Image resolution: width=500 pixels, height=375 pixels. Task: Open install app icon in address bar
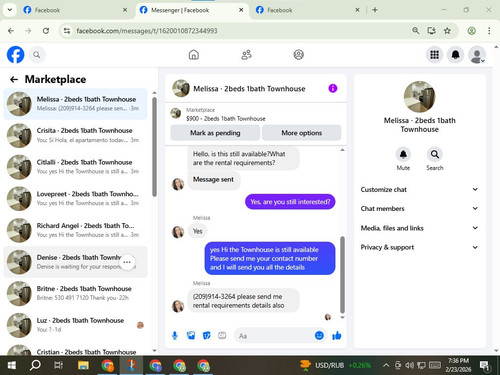click(431, 31)
